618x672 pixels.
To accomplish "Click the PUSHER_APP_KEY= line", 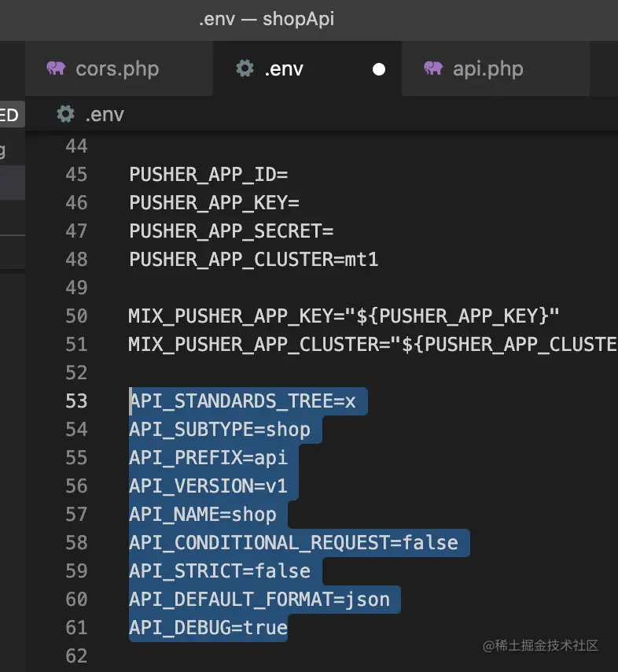I will (x=214, y=203).
